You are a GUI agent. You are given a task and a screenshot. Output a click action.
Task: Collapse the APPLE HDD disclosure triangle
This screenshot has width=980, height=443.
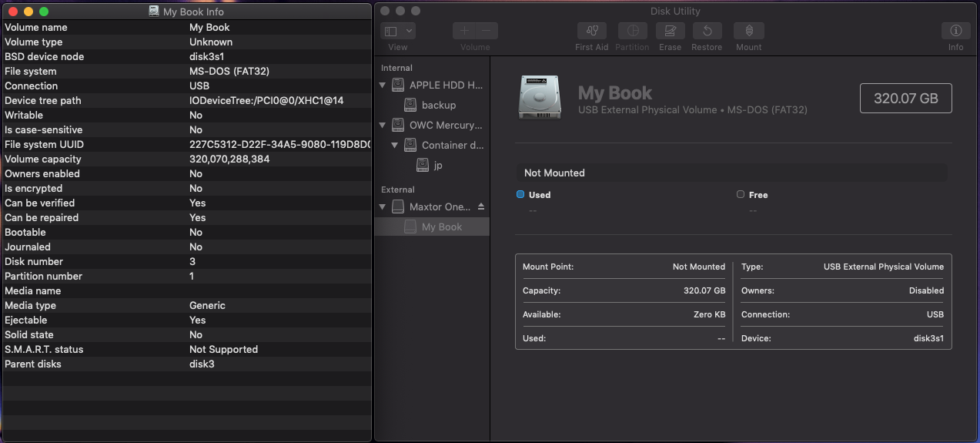click(x=383, y=85)
